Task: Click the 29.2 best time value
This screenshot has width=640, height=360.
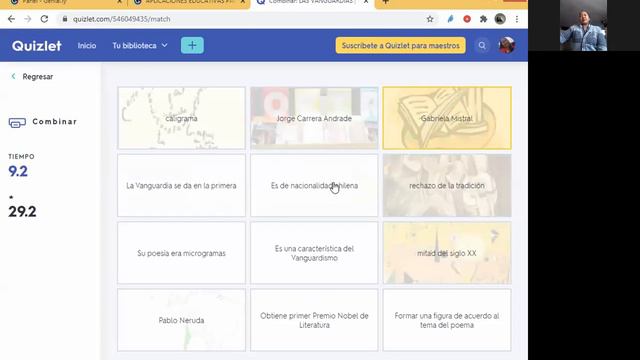Action: (x=22, y=211)
